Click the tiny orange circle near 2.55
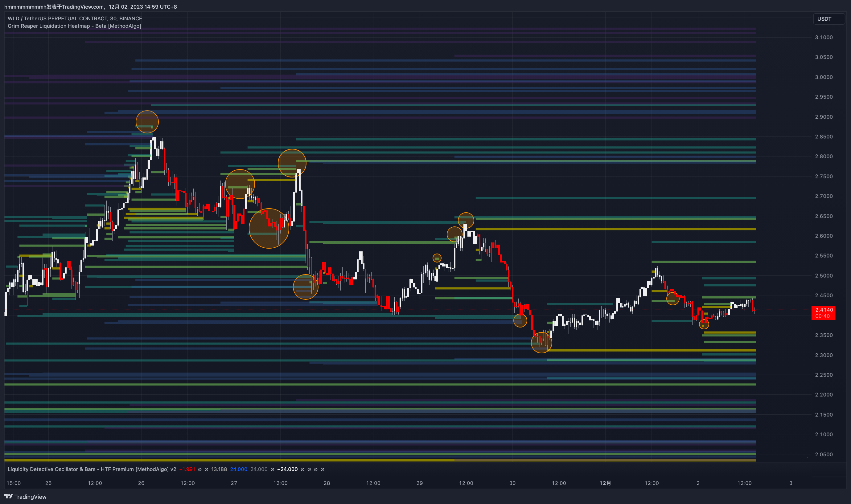The height and width of the screenshot is (504, 851). point(437,258)
